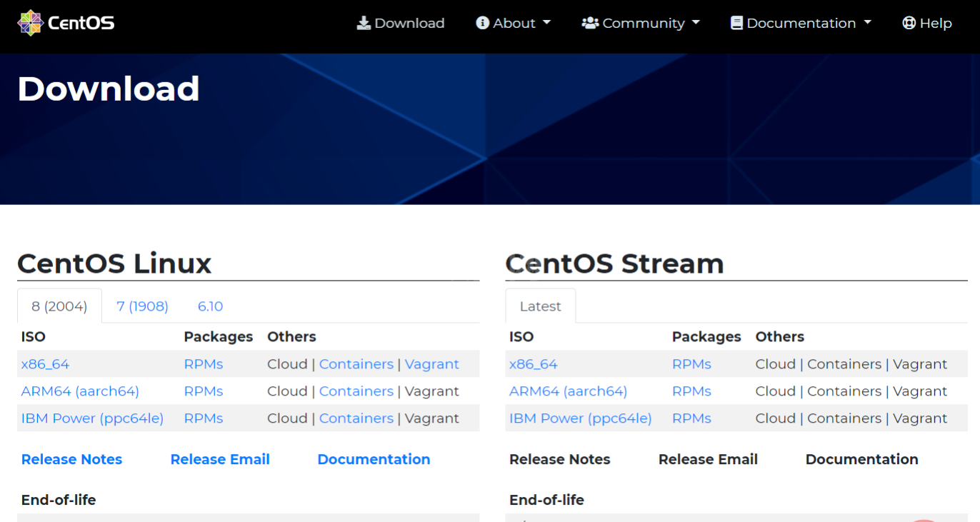Open RPMs for CentOS Stream x86_64
The width and height of the screenshot is (980, 522).
[x=691, y=364]
